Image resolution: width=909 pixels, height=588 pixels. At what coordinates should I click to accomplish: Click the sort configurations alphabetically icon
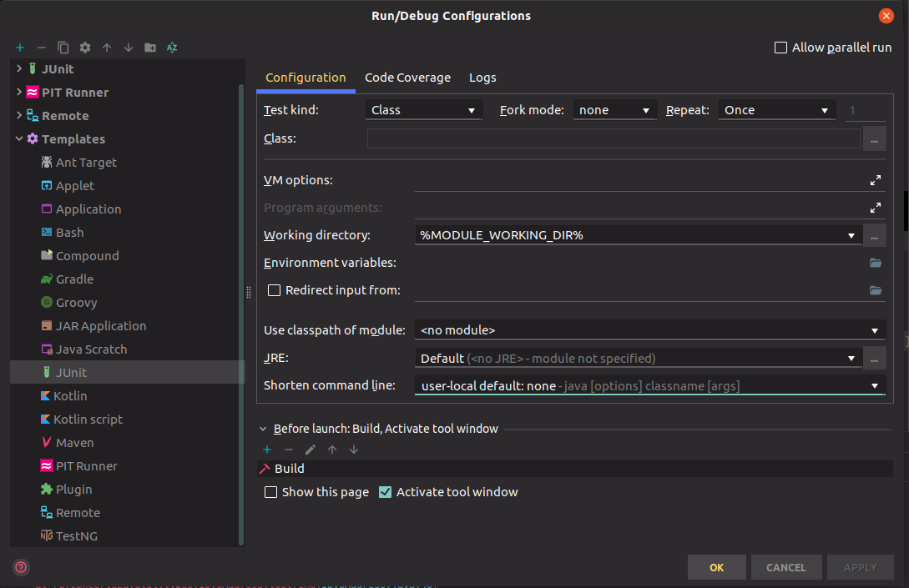[172, 48]
